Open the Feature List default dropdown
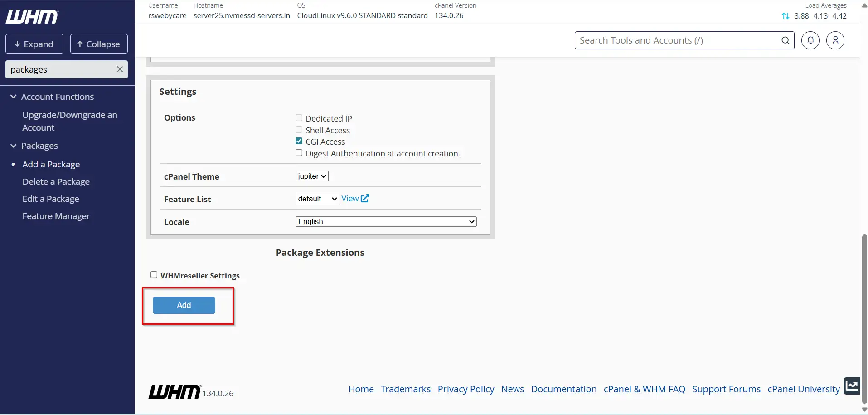 (317, 199)
